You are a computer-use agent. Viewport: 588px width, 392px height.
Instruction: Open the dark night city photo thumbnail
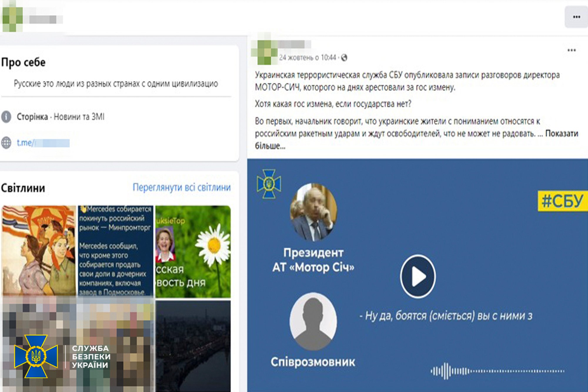pyautogui.click(x=193, y=346)
